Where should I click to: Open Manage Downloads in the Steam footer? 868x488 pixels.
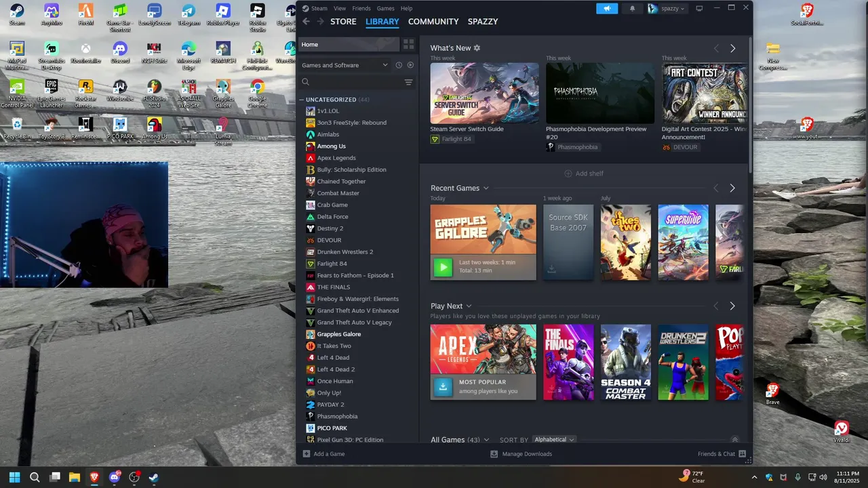[521, 454]
